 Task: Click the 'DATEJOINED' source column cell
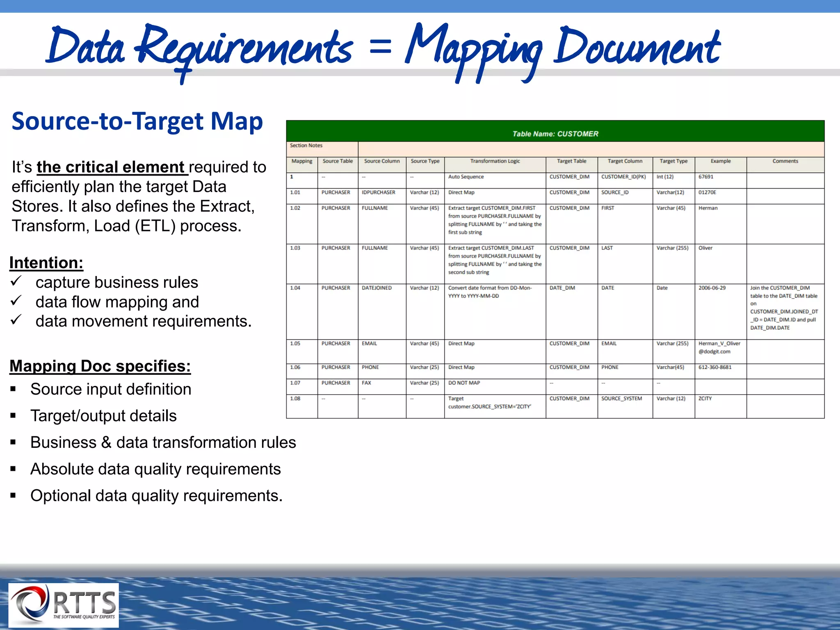pos(382,312)
